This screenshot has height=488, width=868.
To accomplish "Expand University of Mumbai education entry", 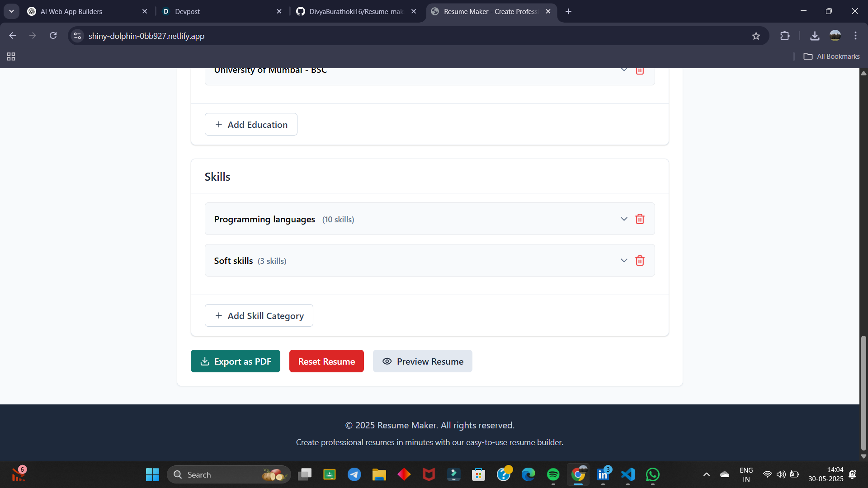I will [x=624, y=70].
